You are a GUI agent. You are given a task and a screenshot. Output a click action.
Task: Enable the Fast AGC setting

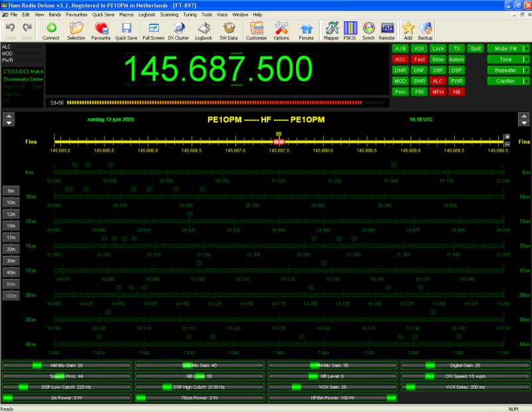point(419,59)
